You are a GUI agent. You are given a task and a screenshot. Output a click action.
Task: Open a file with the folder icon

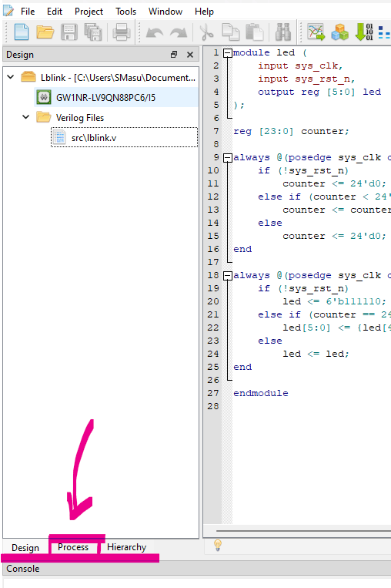[45, 32]
